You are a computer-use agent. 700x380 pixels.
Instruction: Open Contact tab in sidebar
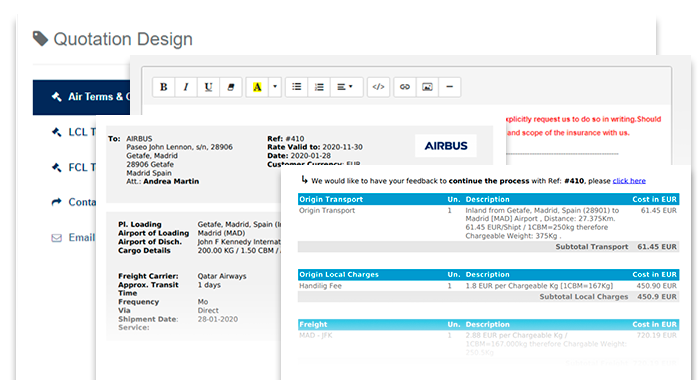pyautogui.click(x=73, y=202)
